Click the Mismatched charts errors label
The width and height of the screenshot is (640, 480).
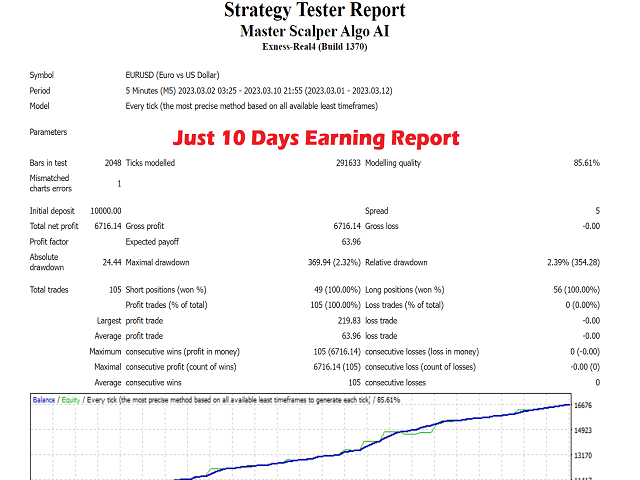click(51, 183)
